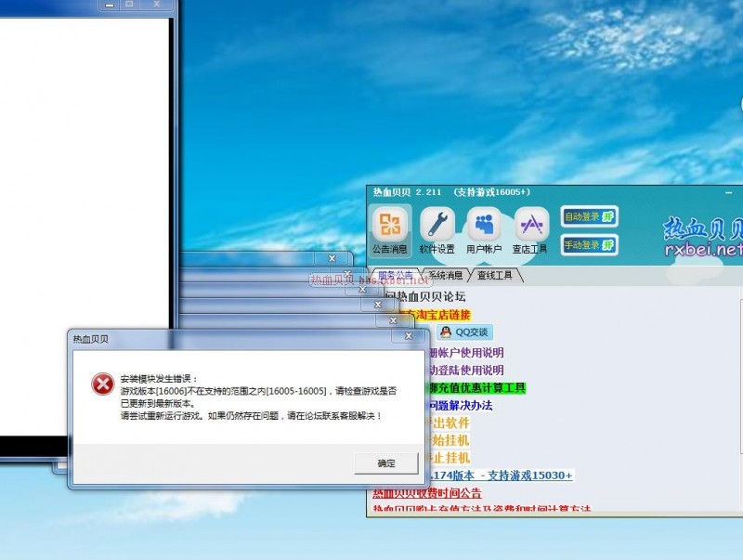Click the QQ penguin icon in QQ交谈

pos(446,332)
